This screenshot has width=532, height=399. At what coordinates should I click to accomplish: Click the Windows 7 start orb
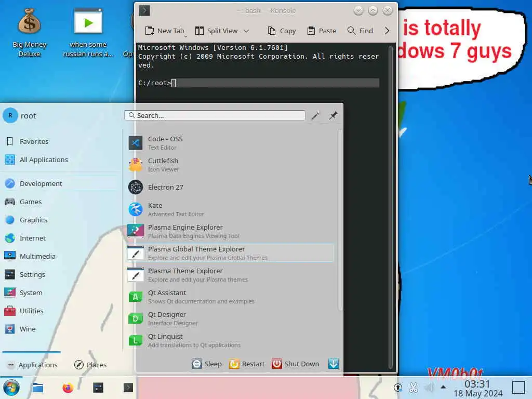coord(11,388)
